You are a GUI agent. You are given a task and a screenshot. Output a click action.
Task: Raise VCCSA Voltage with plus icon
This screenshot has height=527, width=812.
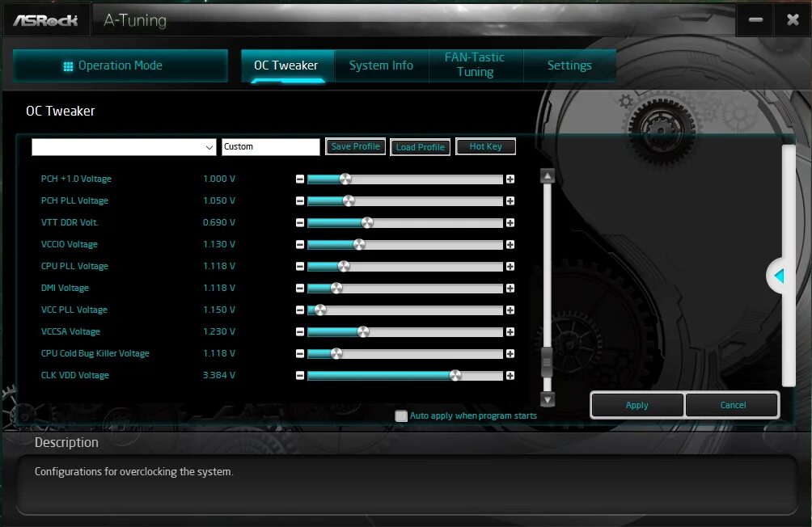click(510, 332)
